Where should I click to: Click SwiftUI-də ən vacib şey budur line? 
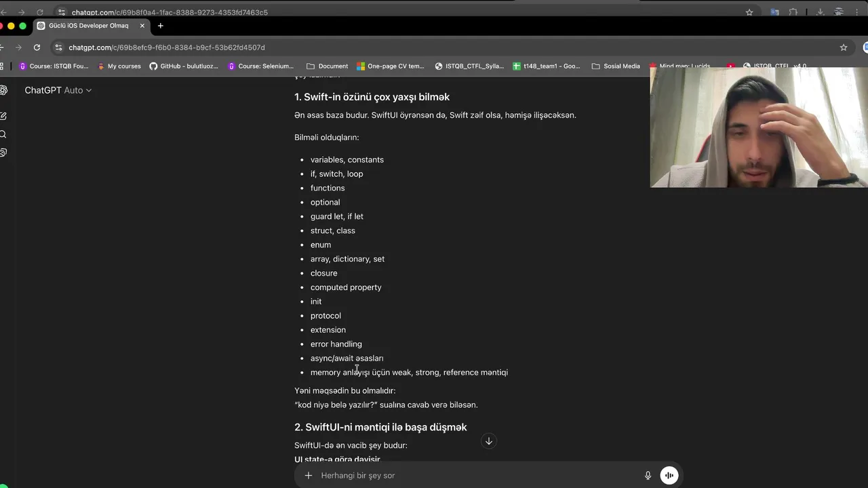[x=351, y=446]
